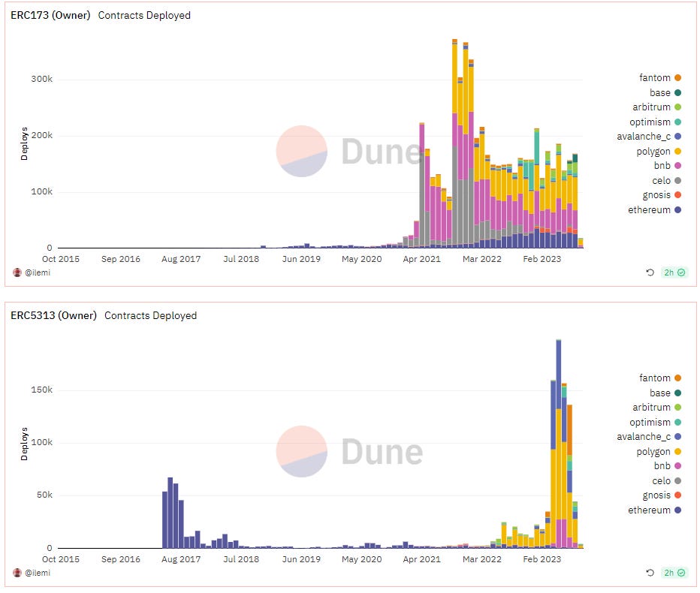Click 300k axis label on ERC173 chart

(41, 79)
